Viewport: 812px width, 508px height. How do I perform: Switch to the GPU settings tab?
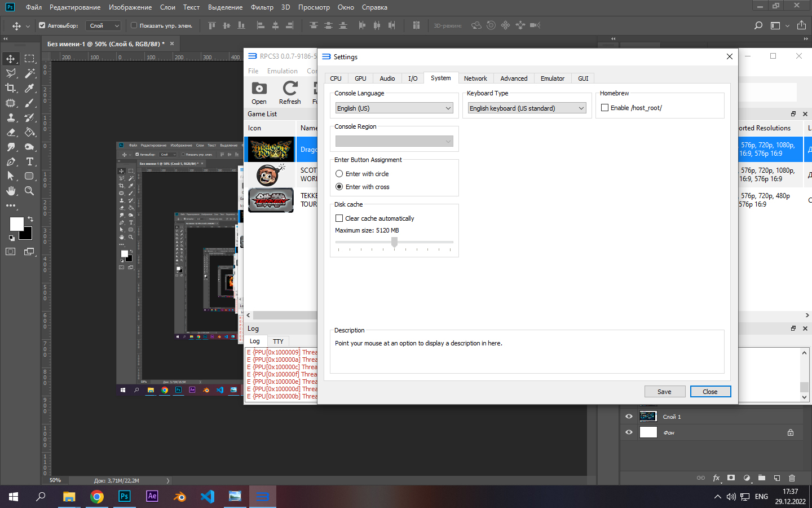[x=360, y=78]
